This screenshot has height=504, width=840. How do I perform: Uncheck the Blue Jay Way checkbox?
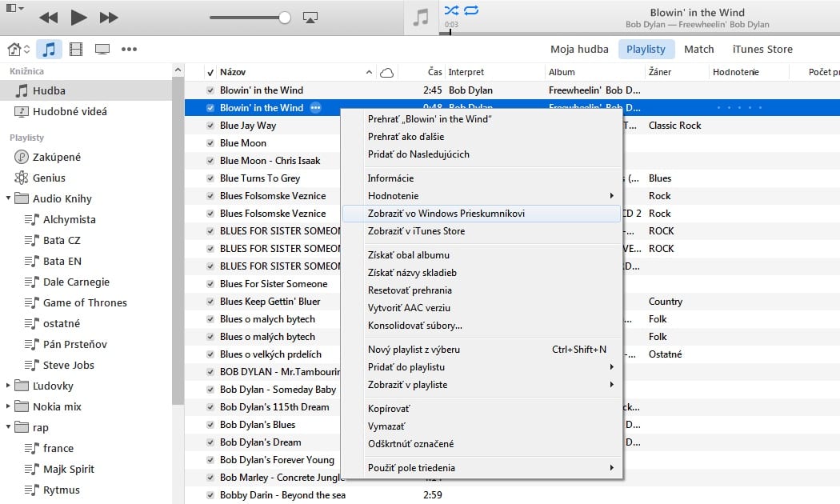pos(210,126)
